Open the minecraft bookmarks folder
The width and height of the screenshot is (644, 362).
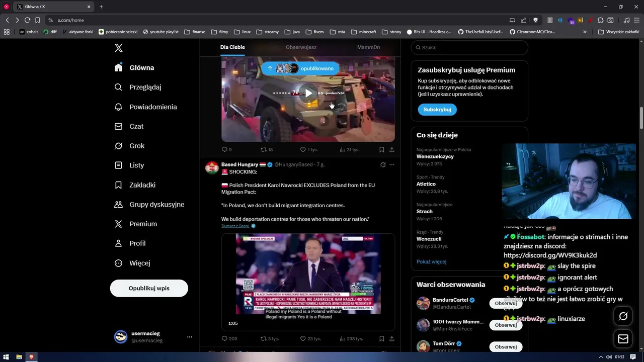point(363,32)
